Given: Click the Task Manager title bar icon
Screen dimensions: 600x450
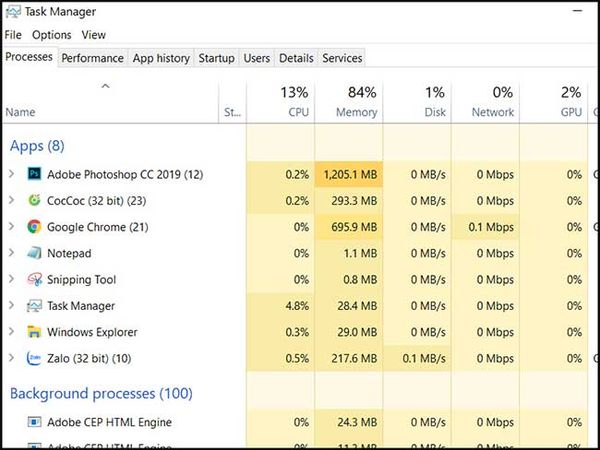Looking at the screenshot, I should [x=12, y=13].
